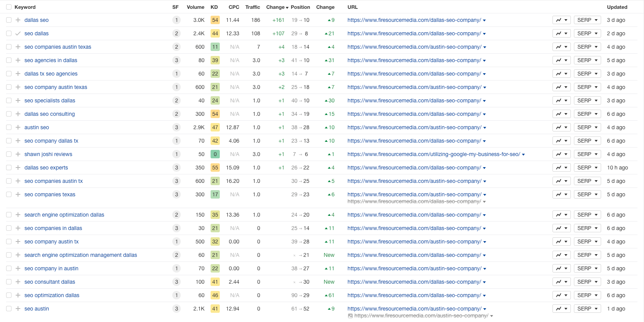Expand URL caret for 'shawn joshi reviews' row
Screen dimensions: 644x322
pos(523,154)
